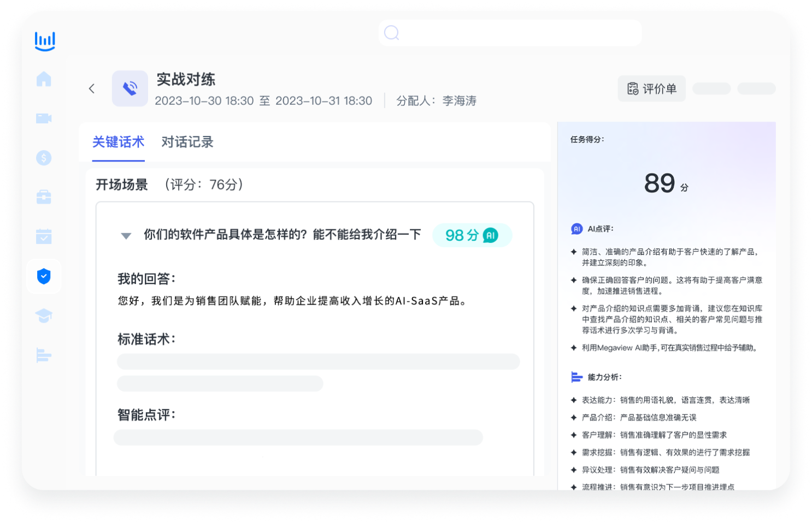Click the 开场场景 section heading
812x523 pixels.
tap(122, 185)
